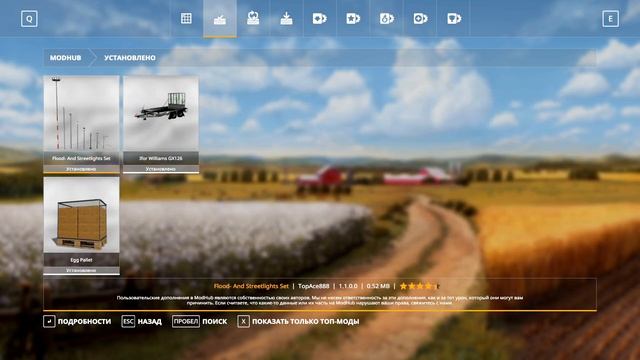Click the orange Flood- And Streetlights Set info title
Viewport: 640px width, 360px height.
[x=251, y=286]
